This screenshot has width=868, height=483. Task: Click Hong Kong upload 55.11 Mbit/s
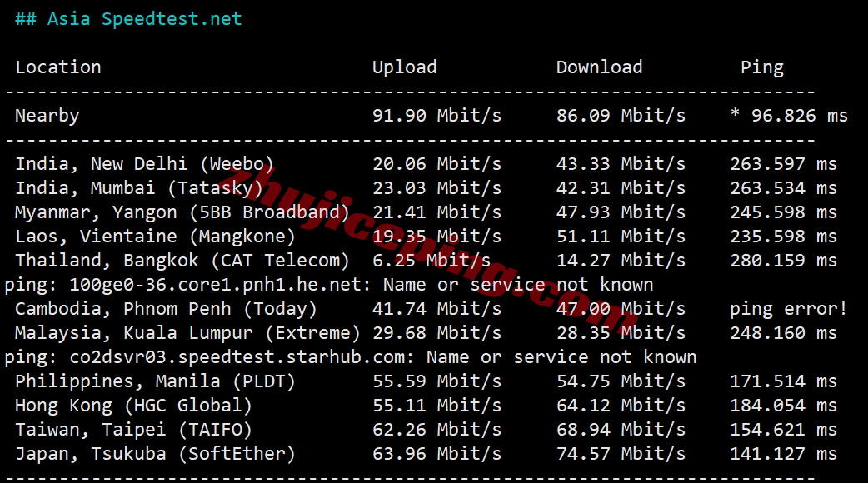(x=436, y=406)
